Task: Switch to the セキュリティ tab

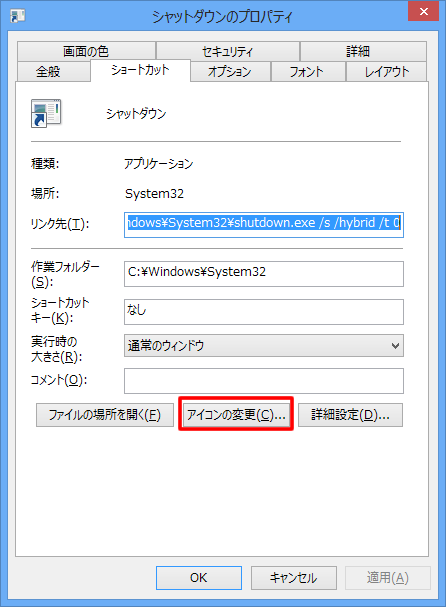Action: (228, 51)
